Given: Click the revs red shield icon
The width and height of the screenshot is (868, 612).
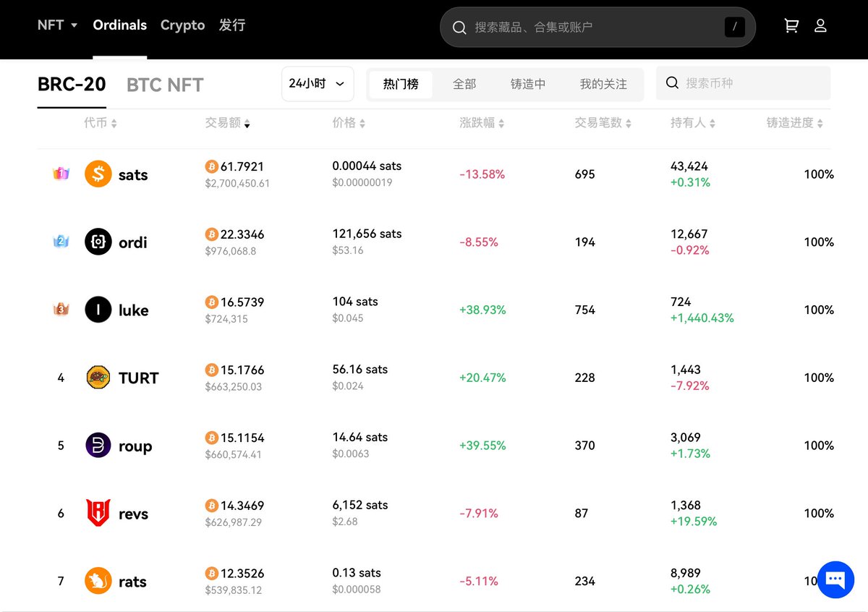Looking at the screenshot, I should tap(98, 513).
